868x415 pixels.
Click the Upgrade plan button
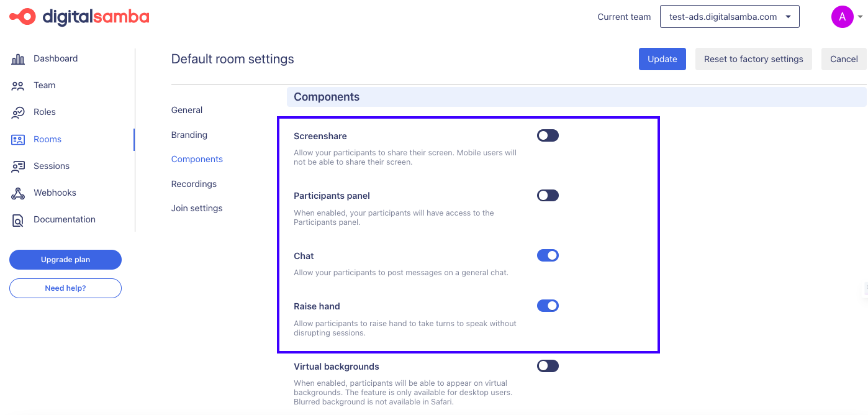pyautogui.click(x=65, y=260)
